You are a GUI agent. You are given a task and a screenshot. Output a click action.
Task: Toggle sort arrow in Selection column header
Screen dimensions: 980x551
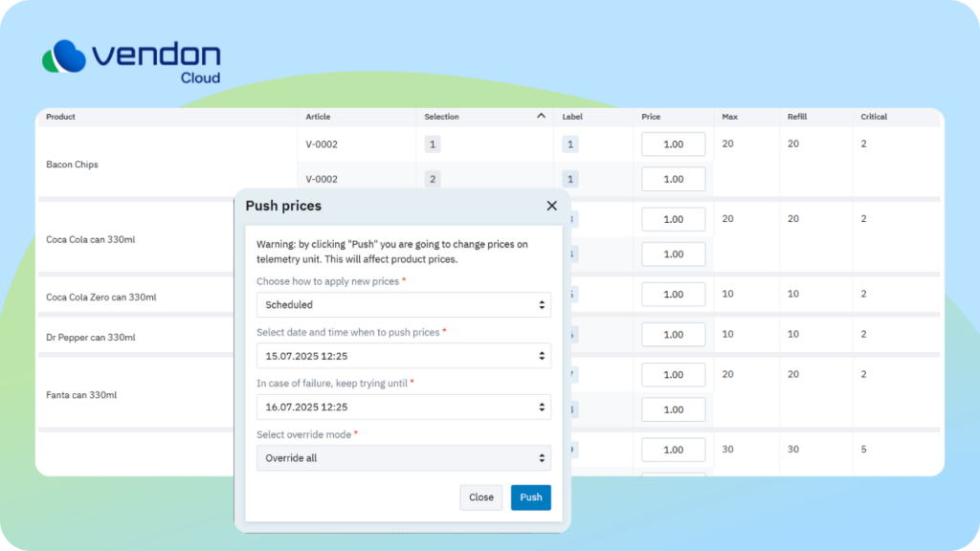(541, 116)
